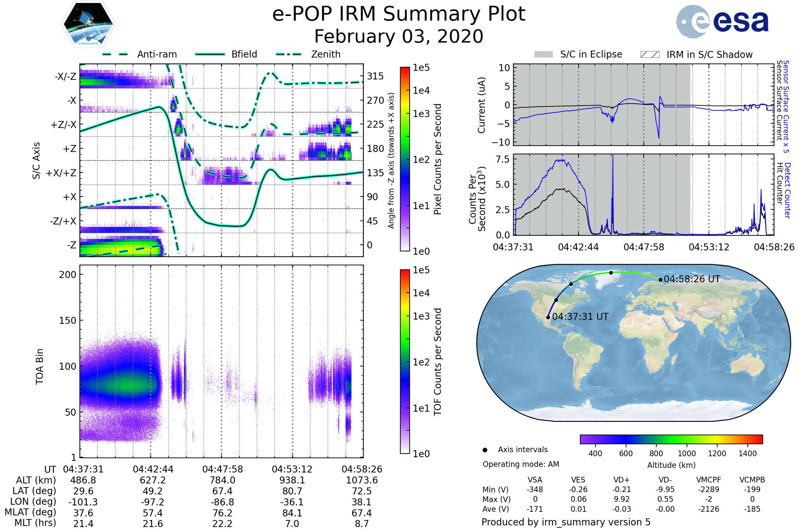Click the gray S/C in Eclipse legend patch

pyautogui.click(x=543, y=55)
